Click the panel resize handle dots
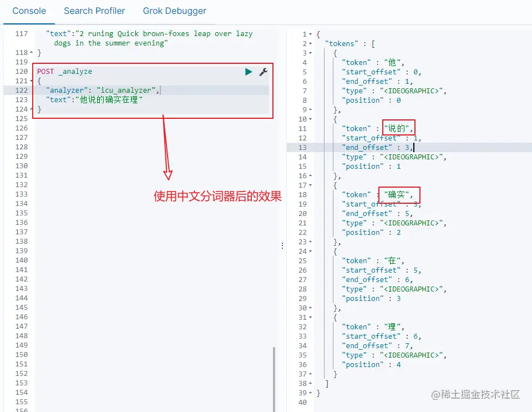Screen dimensions: 532x412 click(282, 245)
